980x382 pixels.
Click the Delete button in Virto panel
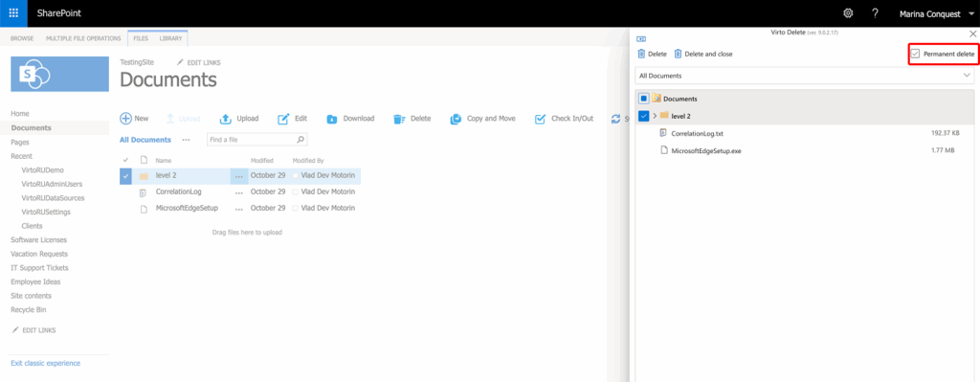(x=652, y=54)
